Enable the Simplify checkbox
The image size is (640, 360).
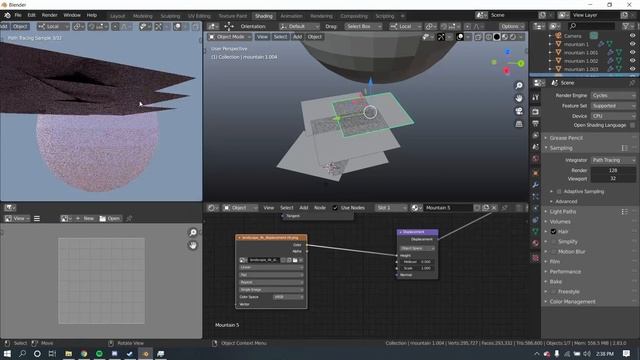click(x=553, y=242)
